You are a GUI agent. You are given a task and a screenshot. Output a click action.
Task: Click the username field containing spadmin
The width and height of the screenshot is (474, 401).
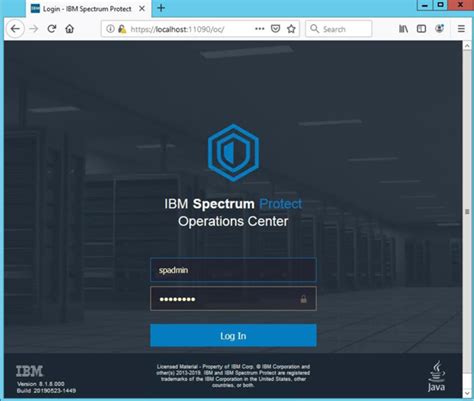coord(233,270)
